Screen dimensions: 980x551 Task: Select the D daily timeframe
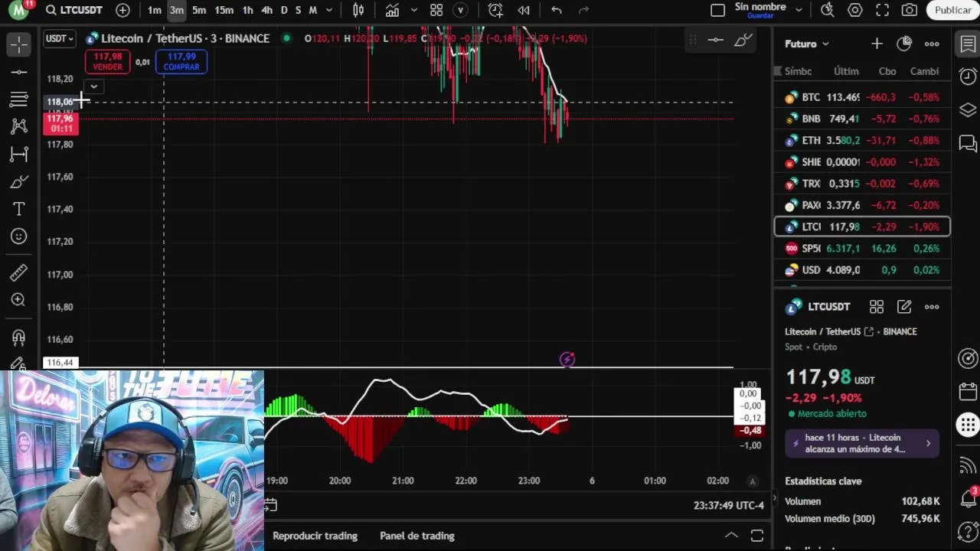[284, 10]
